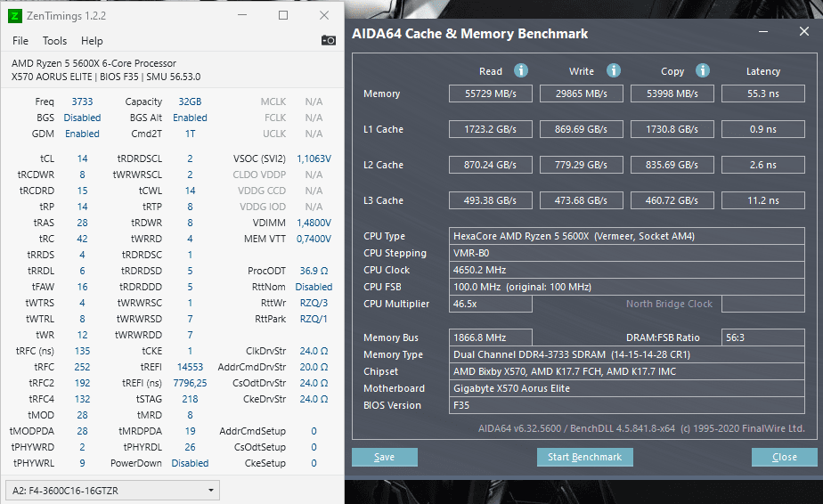Viewport: 823px width, 504px height.
Task: Click the MEM VTT value 0,7400V
Action: point(314,239)
